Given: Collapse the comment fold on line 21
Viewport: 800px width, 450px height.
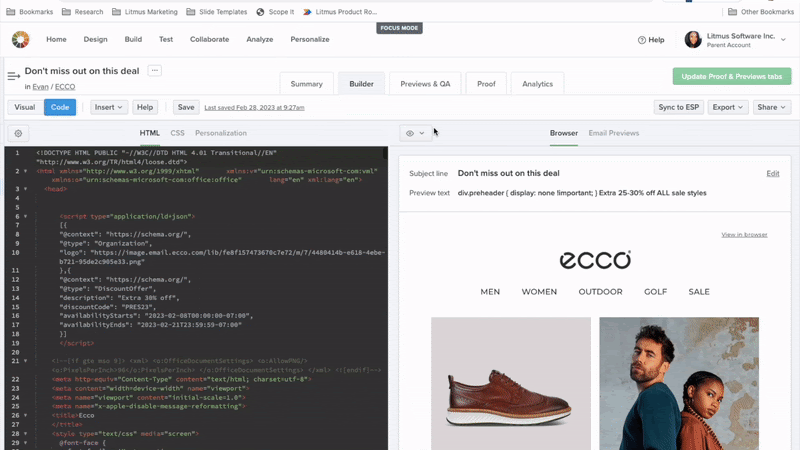Looking at the screenshot, I should pyautogui.click(x=26, y=361).
